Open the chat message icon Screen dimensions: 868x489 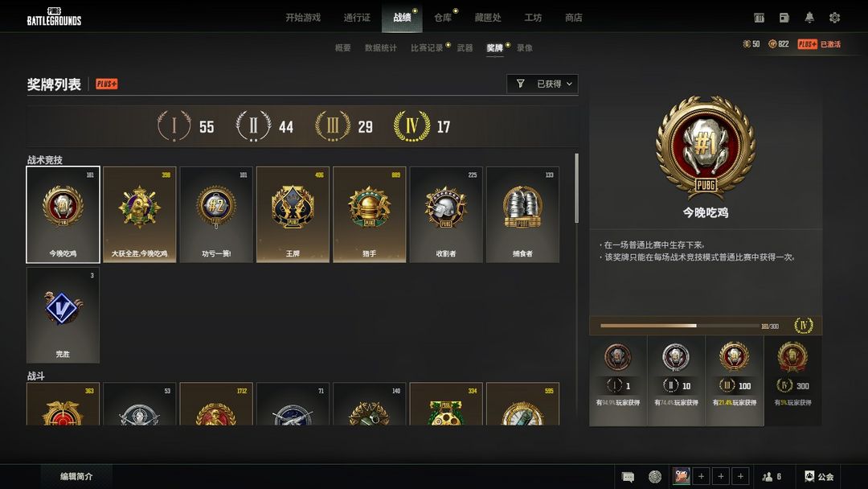pos(628,477)
